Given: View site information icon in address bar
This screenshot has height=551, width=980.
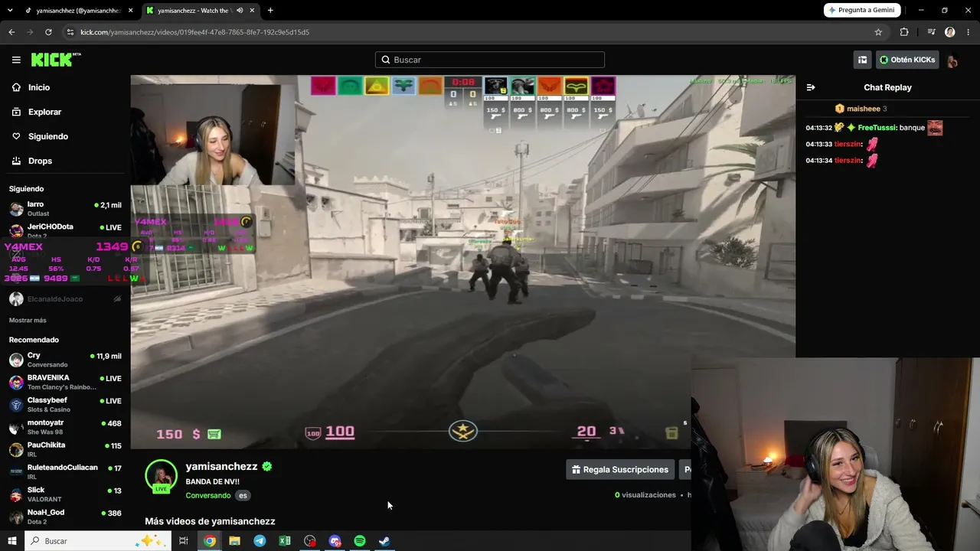Looking at the screenshot, I should (70, 32).
